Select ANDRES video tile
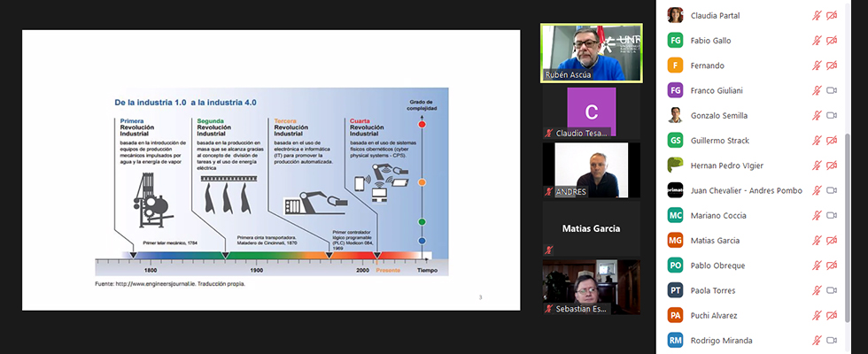 pos(592,170)
